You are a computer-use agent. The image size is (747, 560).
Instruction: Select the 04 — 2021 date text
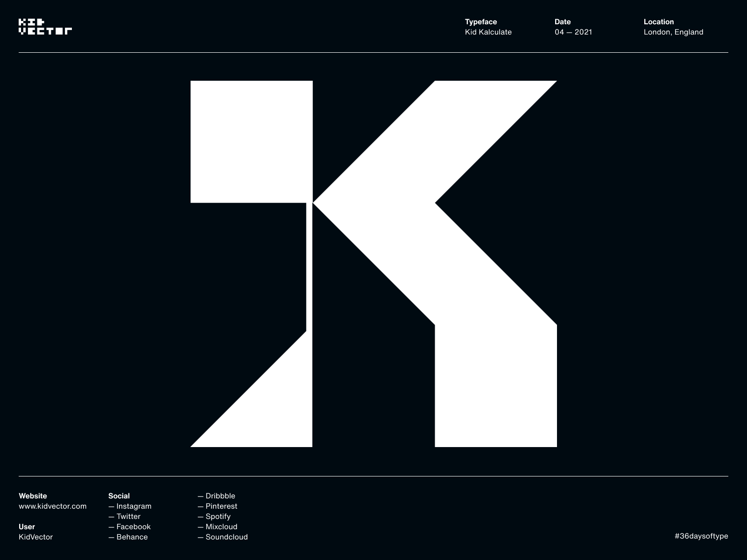point(573,32)
